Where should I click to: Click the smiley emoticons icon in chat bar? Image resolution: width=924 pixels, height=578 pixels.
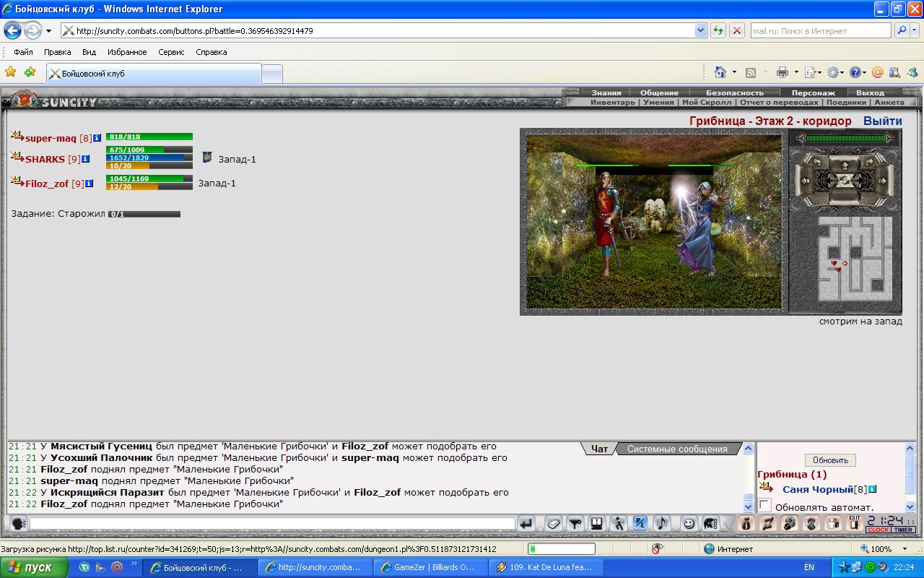click(x=689, y=523)
